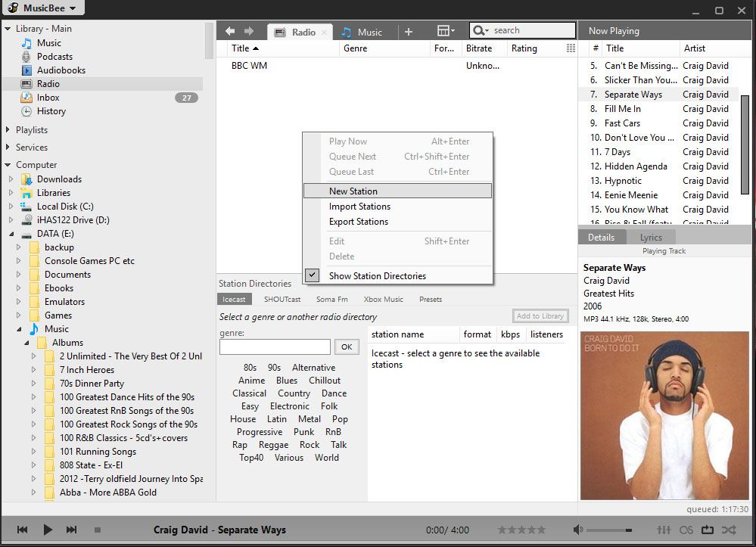Open the equalizer panel
Screen dimensions: 756x547
(x=664, y=530)
